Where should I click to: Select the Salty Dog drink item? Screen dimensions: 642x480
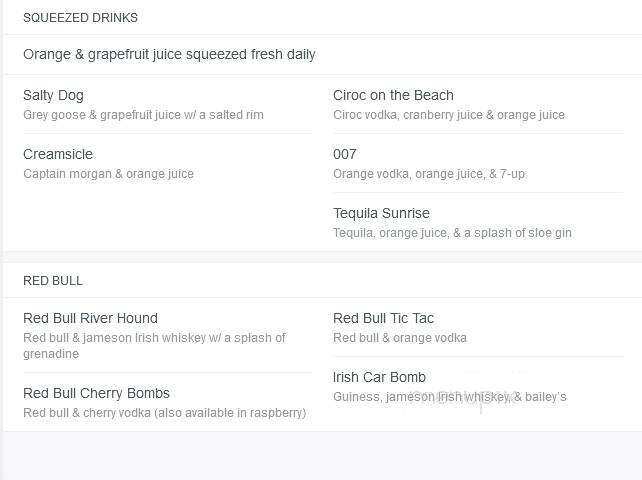53,95
